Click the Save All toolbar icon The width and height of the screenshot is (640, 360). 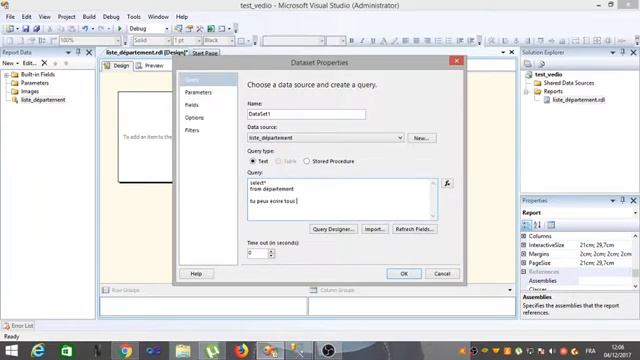click(36, 29)
